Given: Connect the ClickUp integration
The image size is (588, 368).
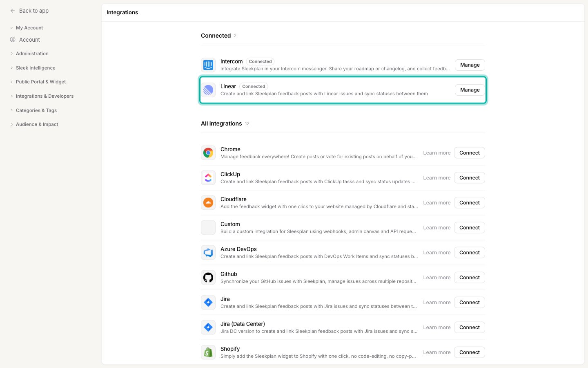Looking at the screenshot, I should tap(470, 178).
